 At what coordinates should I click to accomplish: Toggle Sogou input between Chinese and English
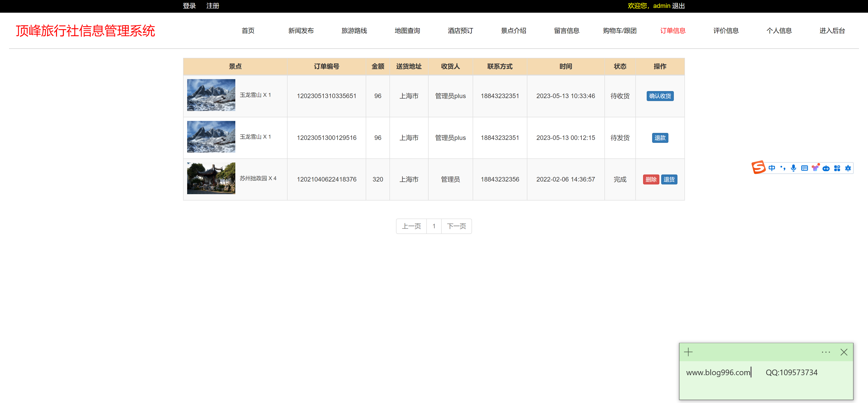point(772,168)
